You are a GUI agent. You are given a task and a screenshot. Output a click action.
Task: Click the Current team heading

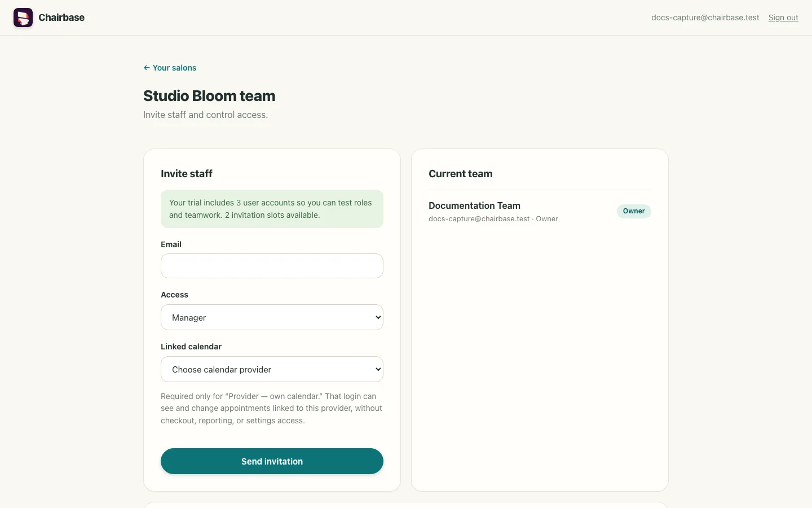(x=461, y=174)
